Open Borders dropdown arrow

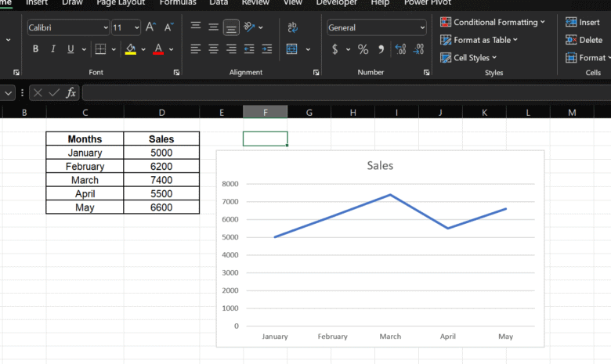(114, 49)
